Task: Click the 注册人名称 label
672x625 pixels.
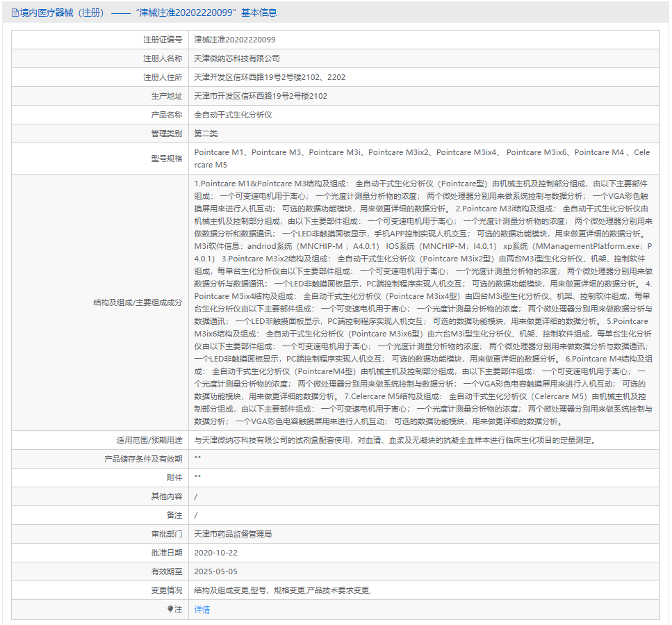Action: pos(163,58)
